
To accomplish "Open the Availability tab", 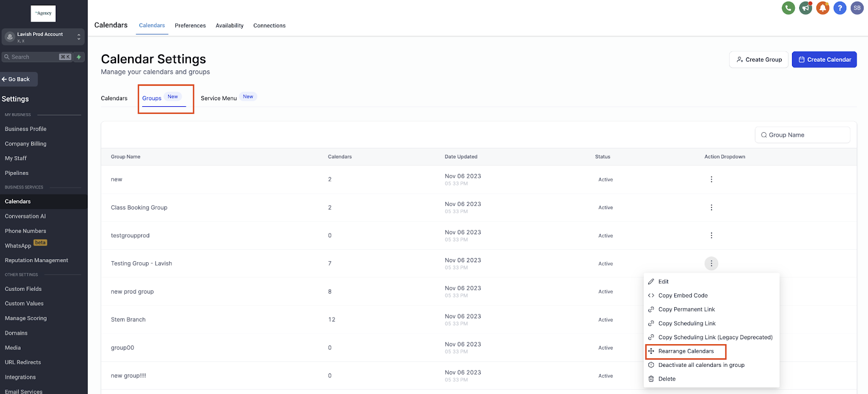I will 229,25.
